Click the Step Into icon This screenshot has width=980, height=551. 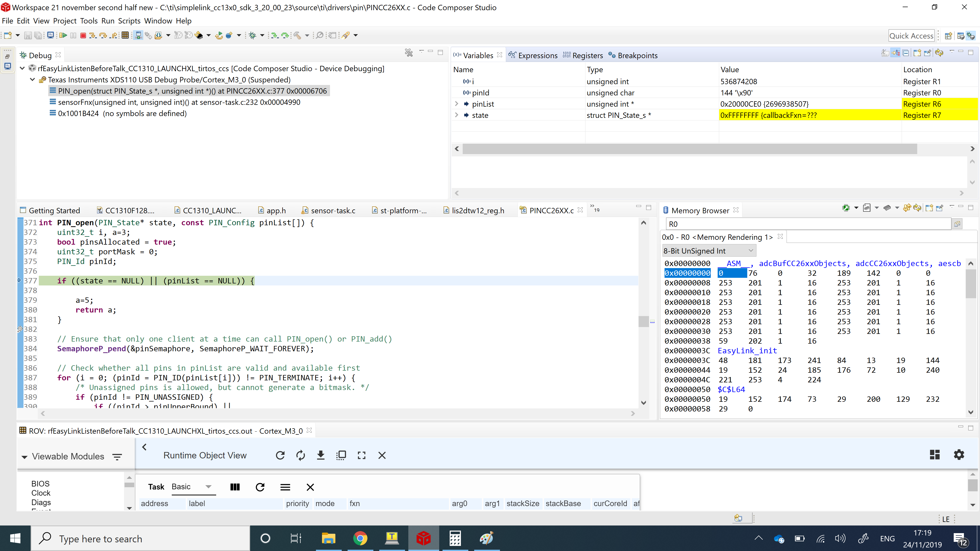point(92,35)
